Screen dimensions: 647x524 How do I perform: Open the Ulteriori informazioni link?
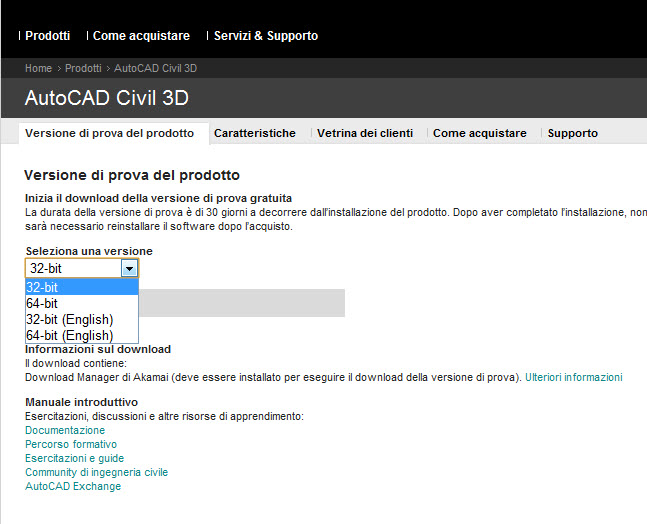(x=574, y=378)
